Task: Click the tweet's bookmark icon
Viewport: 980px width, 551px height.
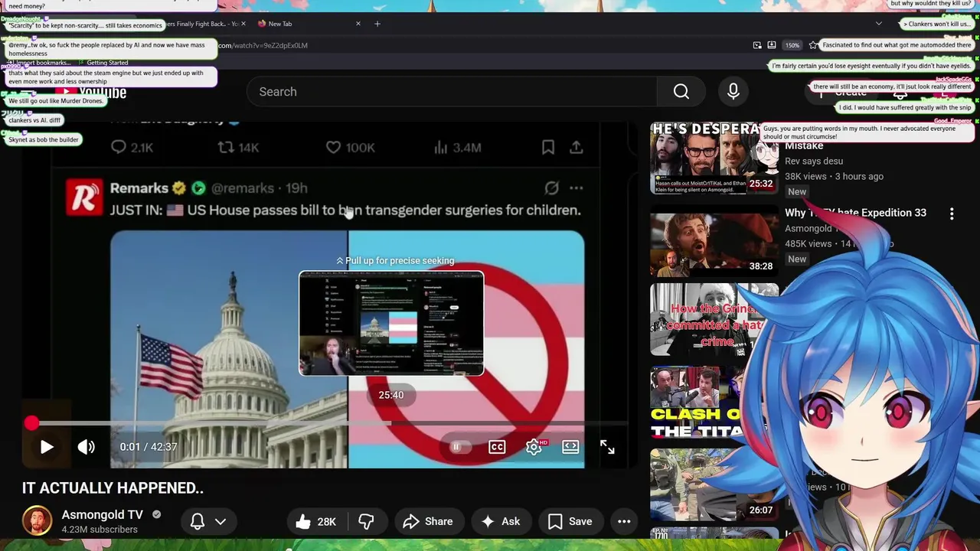Action: pyautogui.click(x=548, y=147)
